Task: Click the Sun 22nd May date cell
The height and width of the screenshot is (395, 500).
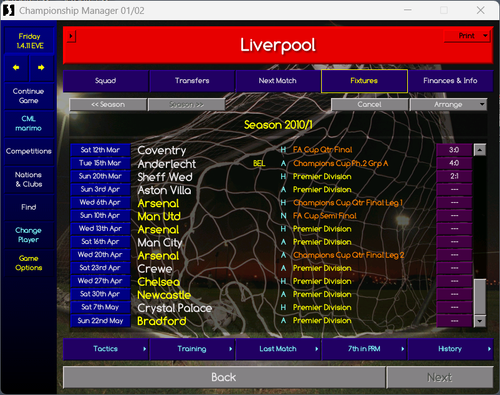Action: pos(100,321)
